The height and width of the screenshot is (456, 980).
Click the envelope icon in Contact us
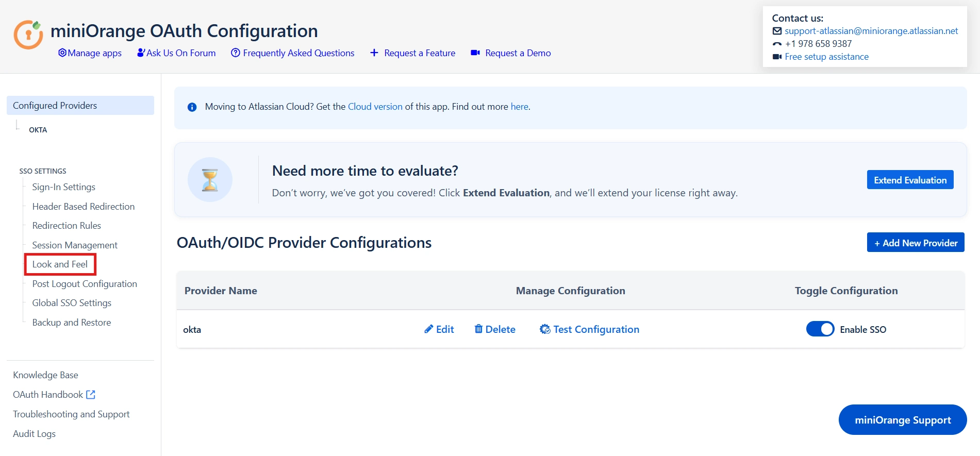coord(777,31)
